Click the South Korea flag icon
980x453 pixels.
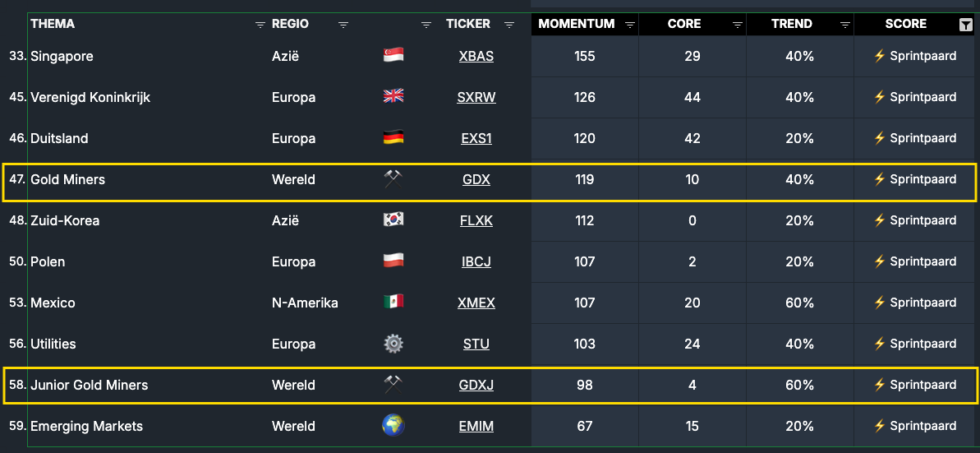(x=393, y=220)
